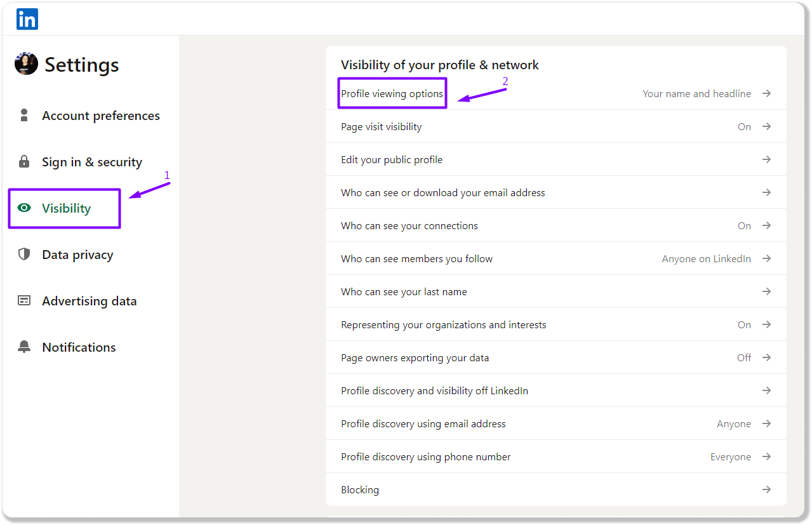Change Who can see your connections On status
Screen dimensions: 812x525
click(744, 226)
